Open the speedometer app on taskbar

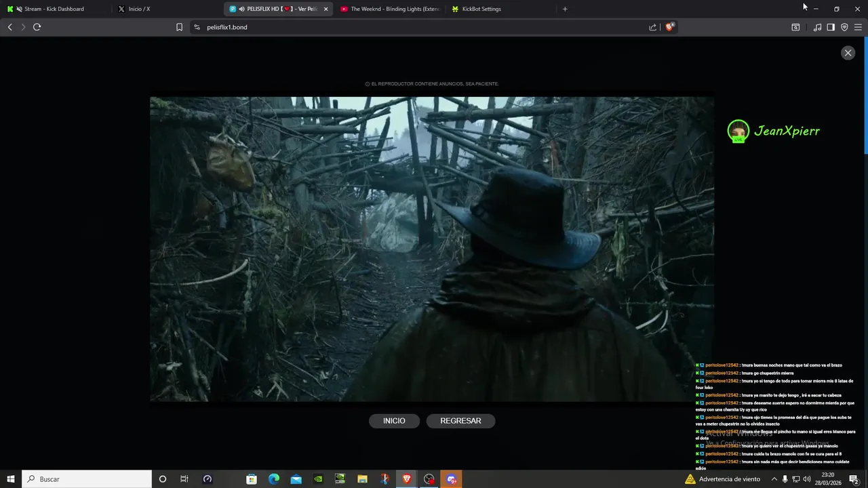pos(208,479)
